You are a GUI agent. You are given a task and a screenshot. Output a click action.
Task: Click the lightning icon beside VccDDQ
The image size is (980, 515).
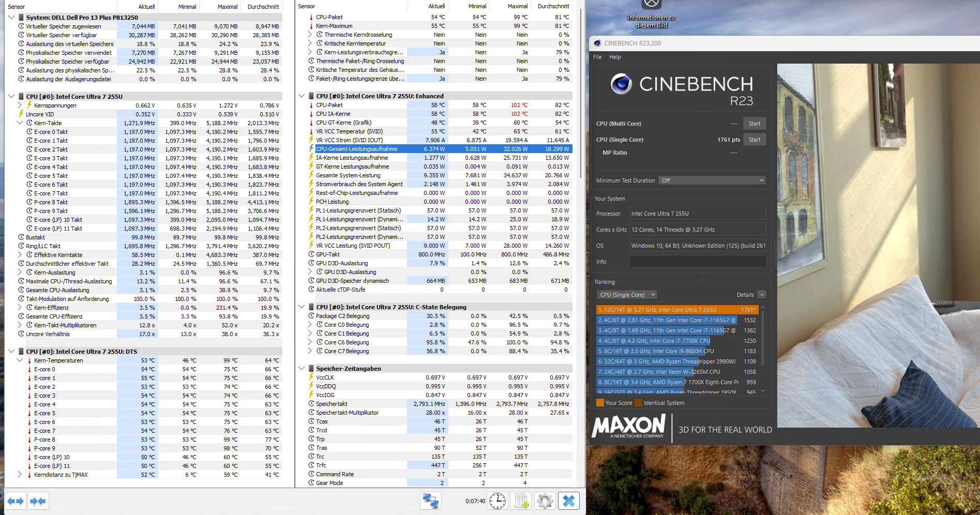pos(311,386)
